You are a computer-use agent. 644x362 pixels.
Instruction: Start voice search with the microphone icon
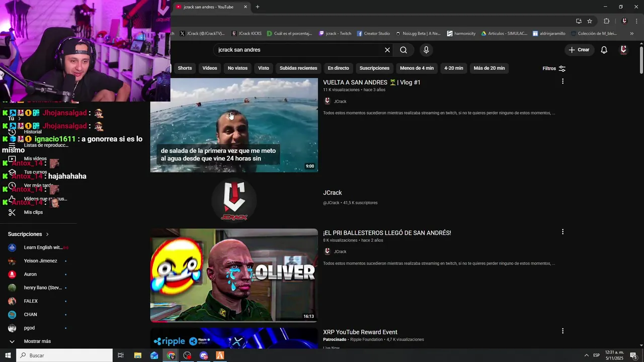(x=426, y=50)
